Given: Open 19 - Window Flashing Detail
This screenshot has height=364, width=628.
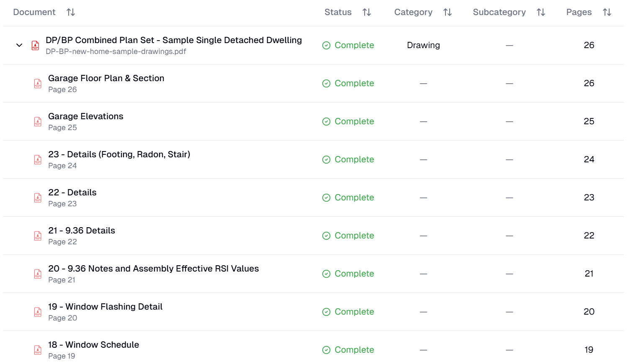Looking at the screenshot, I should (105, 307).
